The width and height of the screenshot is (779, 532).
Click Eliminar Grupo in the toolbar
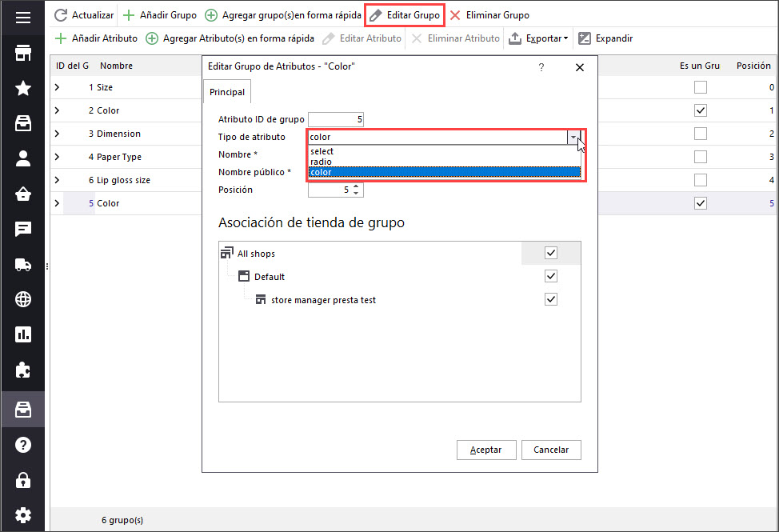489,15
